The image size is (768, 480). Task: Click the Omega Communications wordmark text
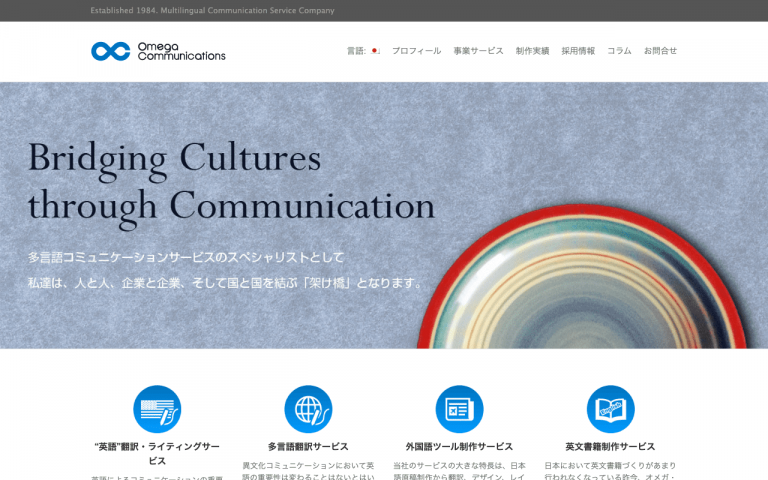point(181,51)
